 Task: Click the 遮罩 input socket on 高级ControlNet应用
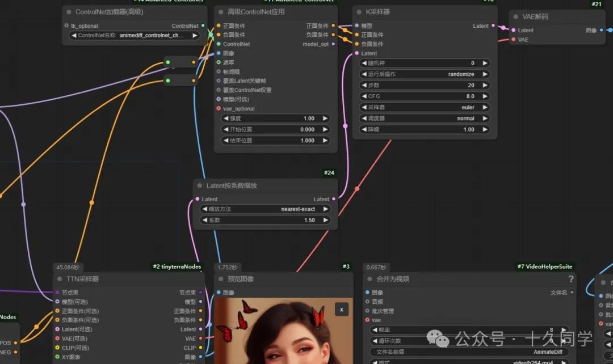[219, 62]
